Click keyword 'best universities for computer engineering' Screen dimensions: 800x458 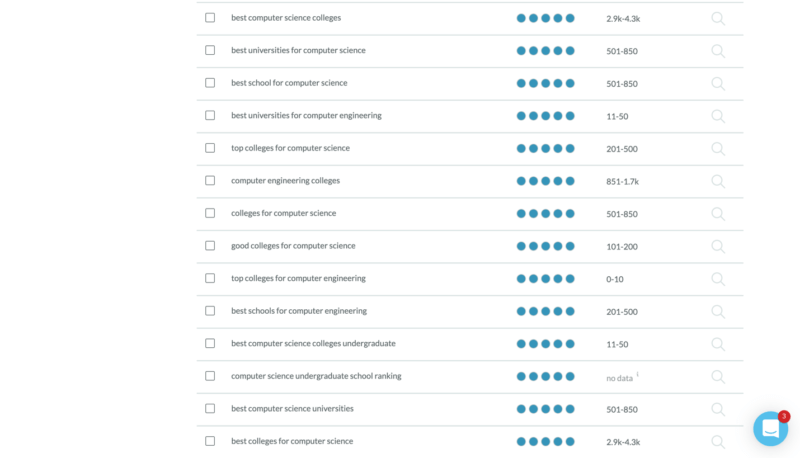click(306, 115)
